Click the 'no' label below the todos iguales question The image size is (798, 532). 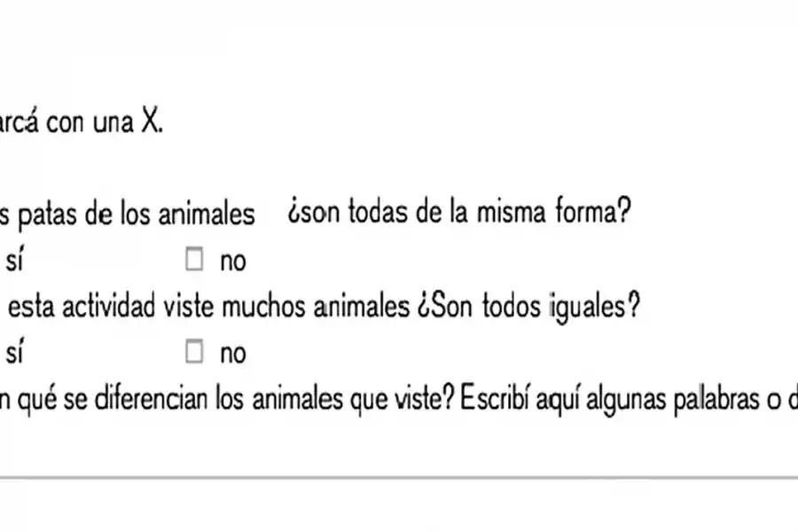pos(232,354)
